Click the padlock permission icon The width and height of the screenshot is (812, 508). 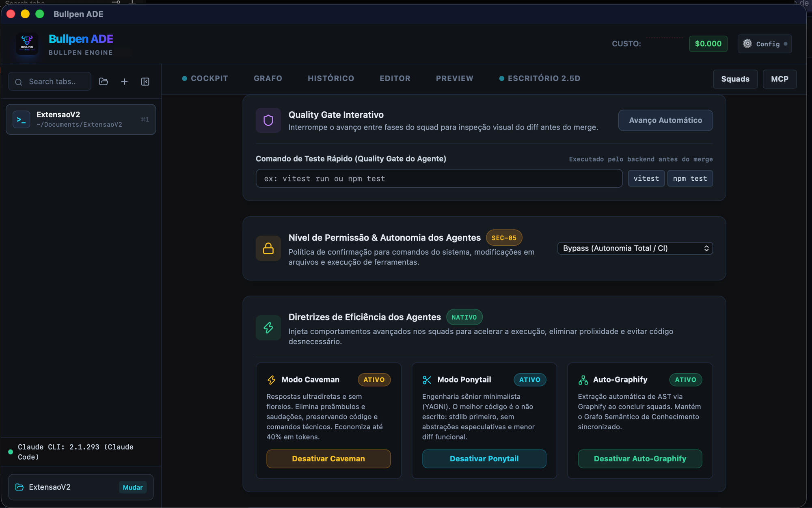coord(268,248)
